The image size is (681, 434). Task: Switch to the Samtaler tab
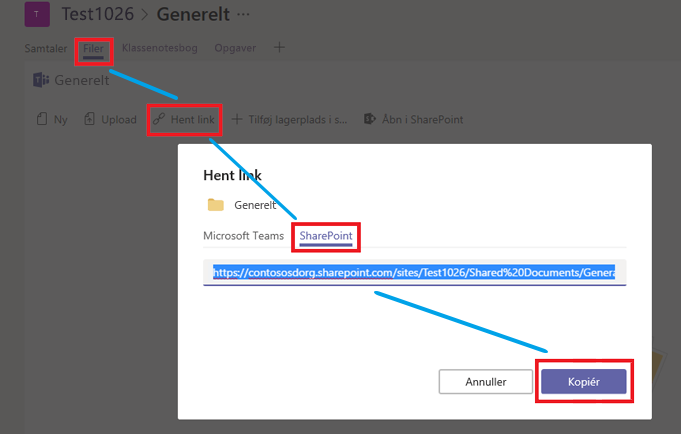tap(46, 48)
